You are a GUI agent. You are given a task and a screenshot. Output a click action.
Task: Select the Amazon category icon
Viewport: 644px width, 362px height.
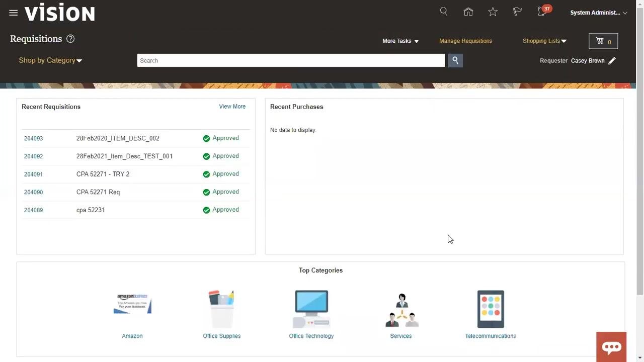click(x=132, y=304)
